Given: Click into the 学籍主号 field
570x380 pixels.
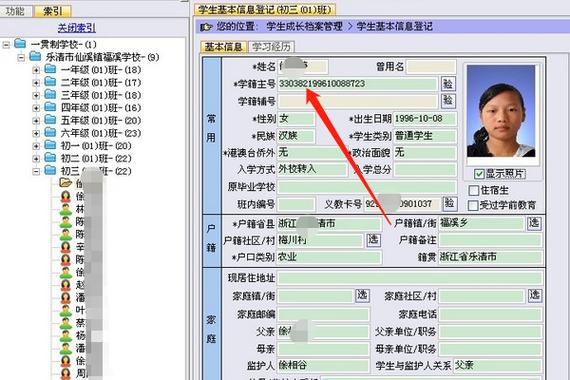Looking at the screenshot, I should pos(357,84).
